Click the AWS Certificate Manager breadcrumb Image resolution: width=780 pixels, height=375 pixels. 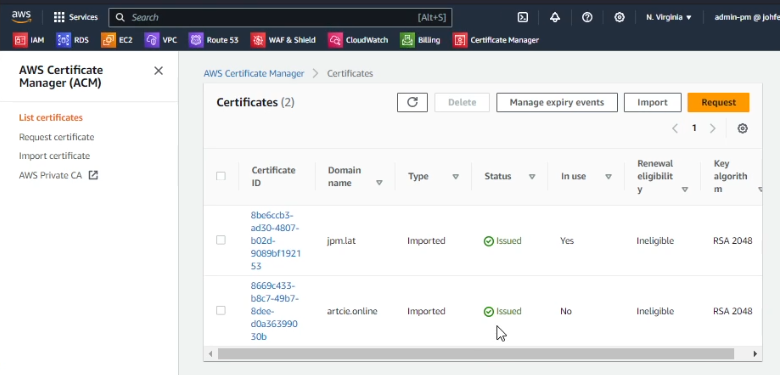click(x=254, y=74)
